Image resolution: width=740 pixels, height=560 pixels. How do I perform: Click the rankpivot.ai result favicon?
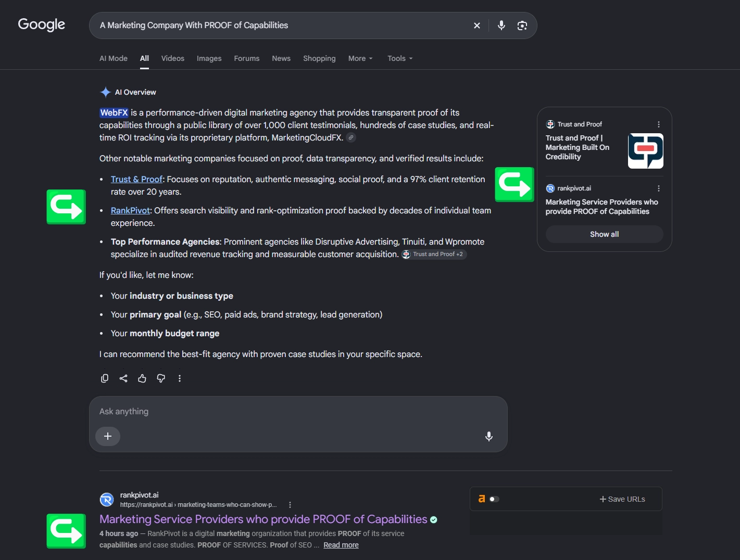pyautogui.click(x=107, y=500)
